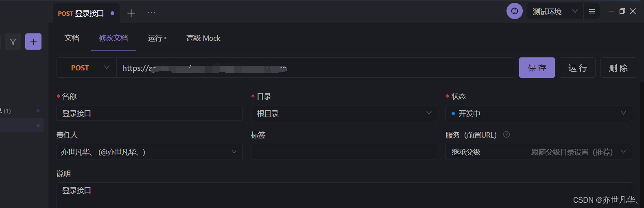Open the 责任人 owner dropdown
Screen dimensions: 644x208
point(149,152)
